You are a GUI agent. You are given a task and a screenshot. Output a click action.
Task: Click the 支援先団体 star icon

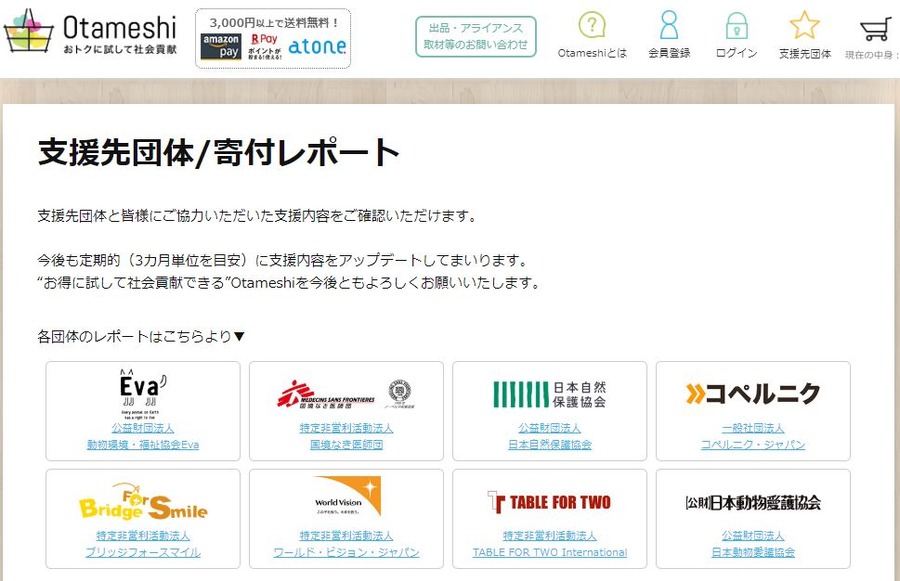(x=804, y=25)
